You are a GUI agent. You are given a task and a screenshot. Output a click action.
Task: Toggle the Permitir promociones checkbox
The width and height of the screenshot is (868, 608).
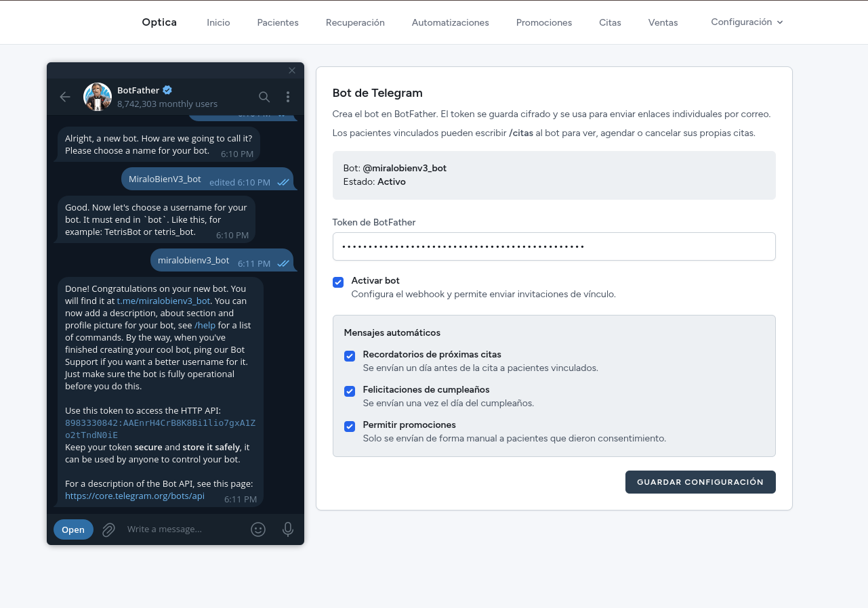click(x=350, y=427)
